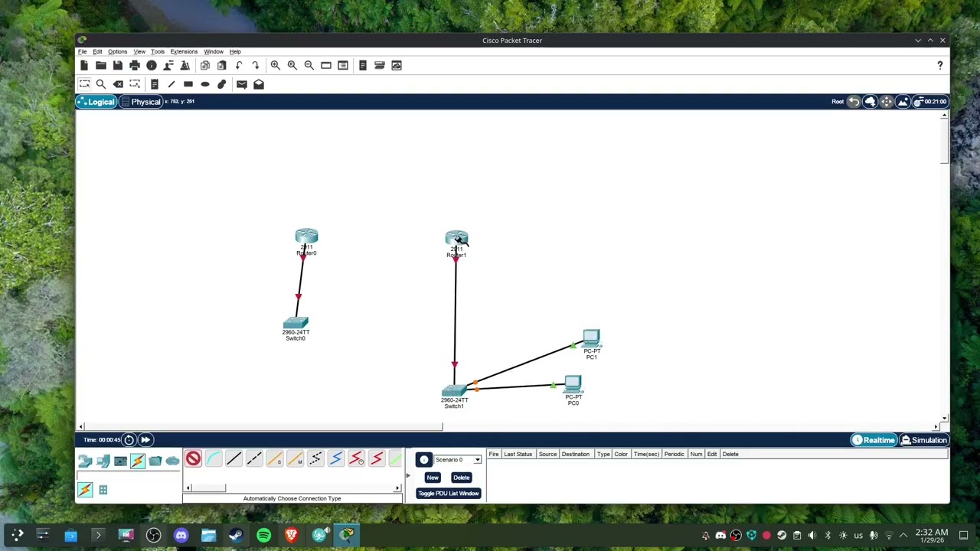
Task: Select PC1 on the workspace
Action: pos(591,338)
